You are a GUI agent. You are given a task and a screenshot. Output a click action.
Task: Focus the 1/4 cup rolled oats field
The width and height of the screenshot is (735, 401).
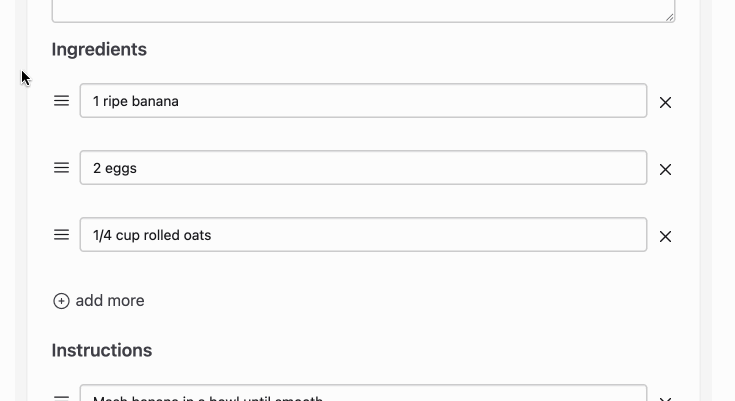tap(363, 235)
